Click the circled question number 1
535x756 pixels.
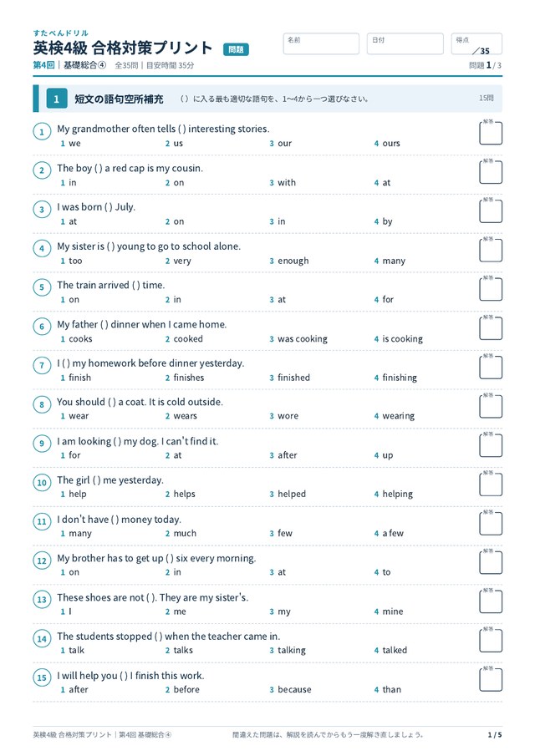42,132
